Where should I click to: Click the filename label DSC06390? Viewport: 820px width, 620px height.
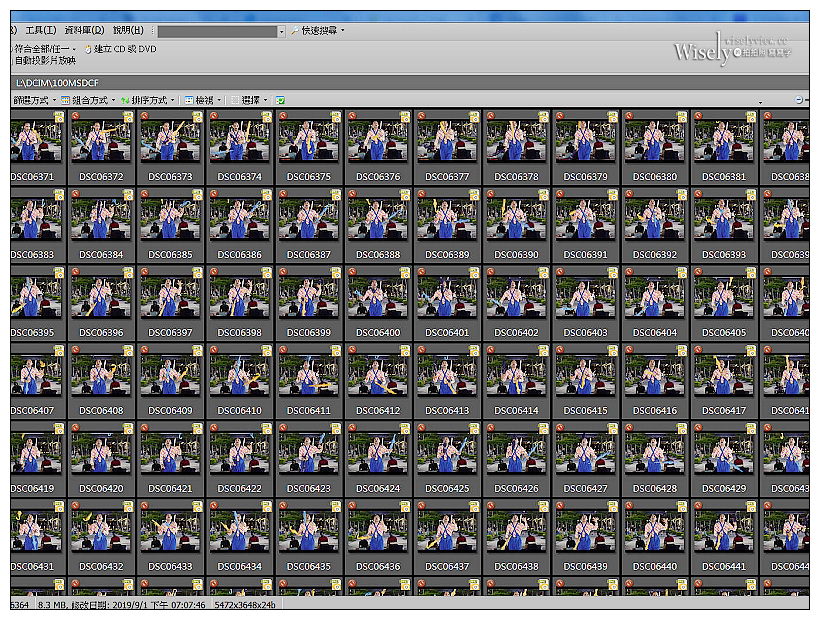tap(516, 255)
